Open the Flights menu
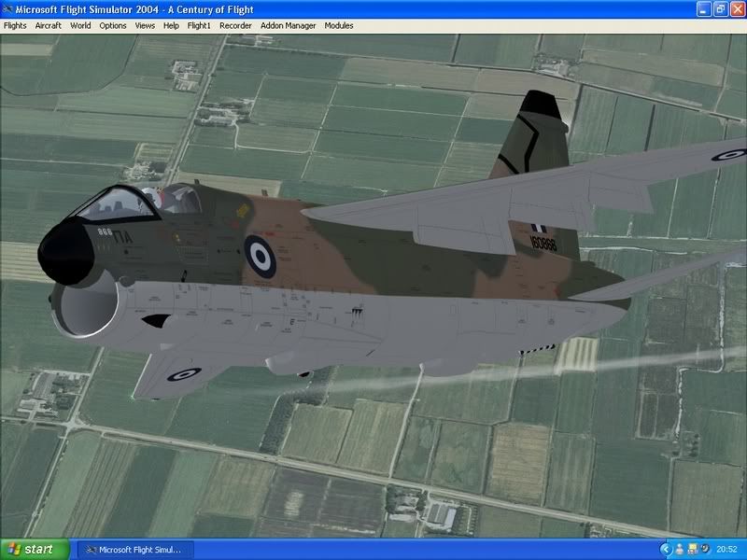This screenshot has width=747, height=560. click(x=15, y=26)
